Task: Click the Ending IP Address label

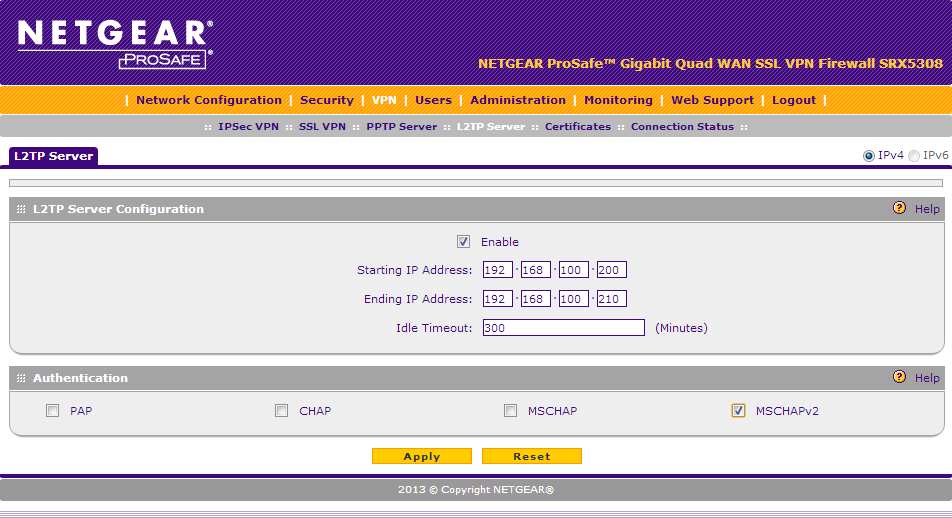Action: tap(418, 299)
